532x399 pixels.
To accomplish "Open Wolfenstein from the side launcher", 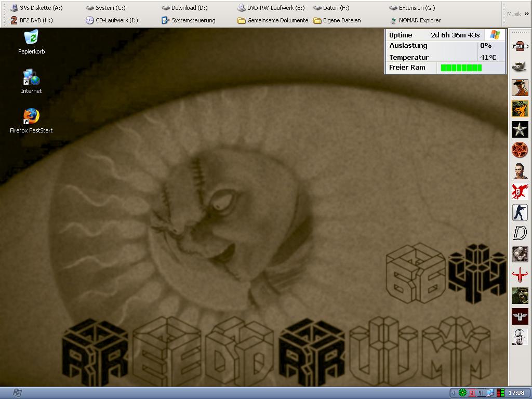I will (520, 316).
